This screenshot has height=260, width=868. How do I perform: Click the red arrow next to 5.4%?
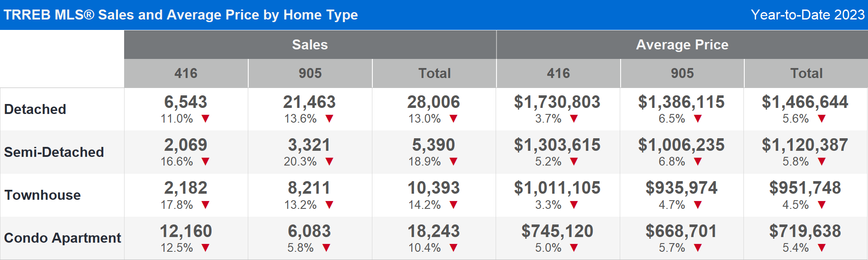[822, 248]
